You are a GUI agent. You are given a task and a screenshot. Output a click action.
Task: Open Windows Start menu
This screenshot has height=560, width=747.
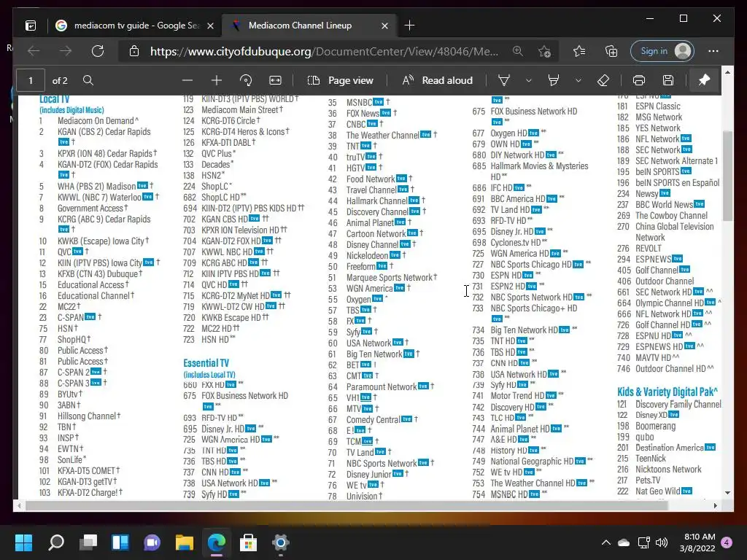23,542
